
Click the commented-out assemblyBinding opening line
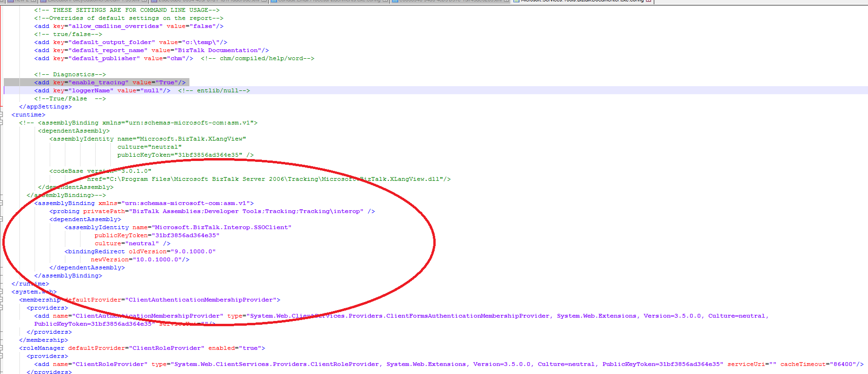tap(138, 123)
